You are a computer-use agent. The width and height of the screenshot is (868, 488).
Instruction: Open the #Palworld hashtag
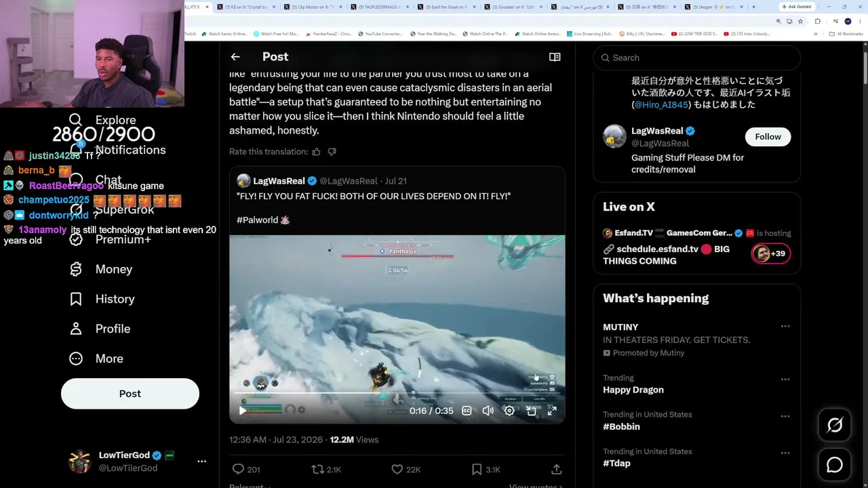(257, 220)
